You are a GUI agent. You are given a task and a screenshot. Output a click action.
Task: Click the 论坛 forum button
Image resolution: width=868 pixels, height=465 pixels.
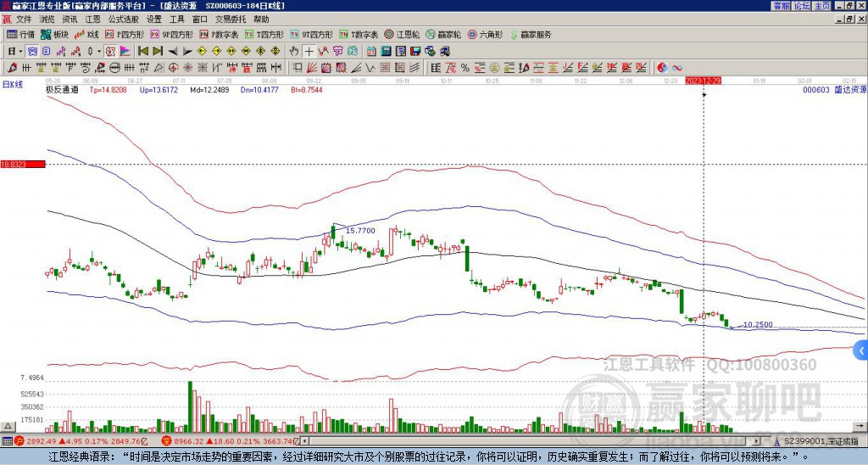tap(801, 6)
